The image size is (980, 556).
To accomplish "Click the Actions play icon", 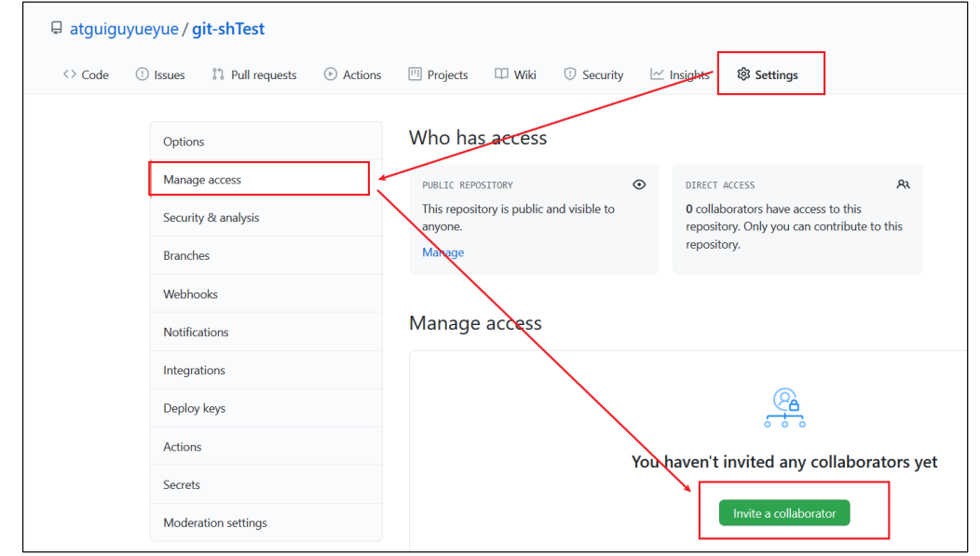I will 330,75.
